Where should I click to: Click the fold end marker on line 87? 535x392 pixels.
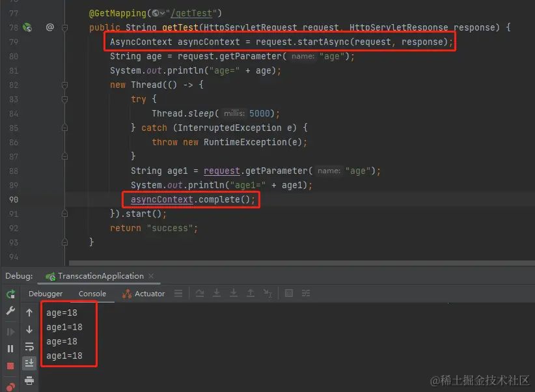click(x=65, y=156)
